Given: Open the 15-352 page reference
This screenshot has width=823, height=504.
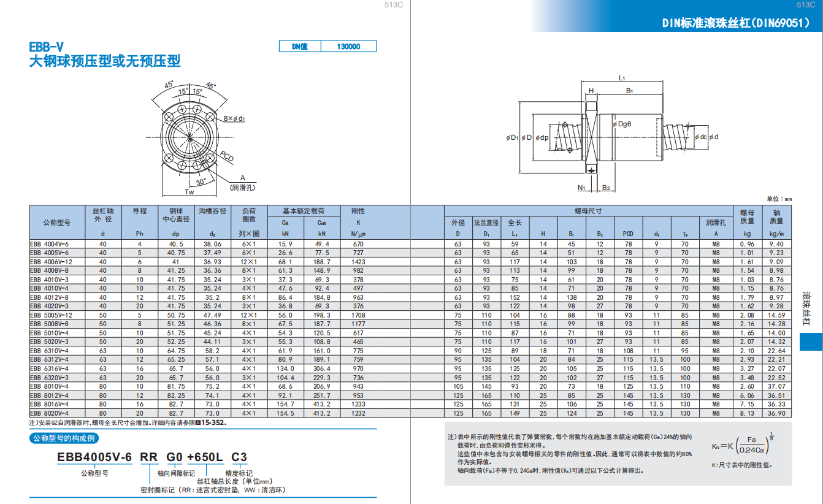Looking at the screenshot, I should [210, 423].
